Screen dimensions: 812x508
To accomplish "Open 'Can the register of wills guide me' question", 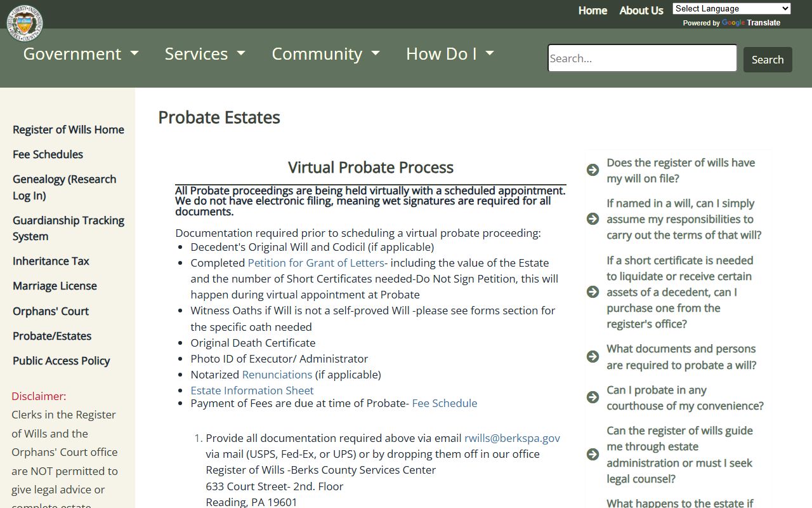I will 679,455.
